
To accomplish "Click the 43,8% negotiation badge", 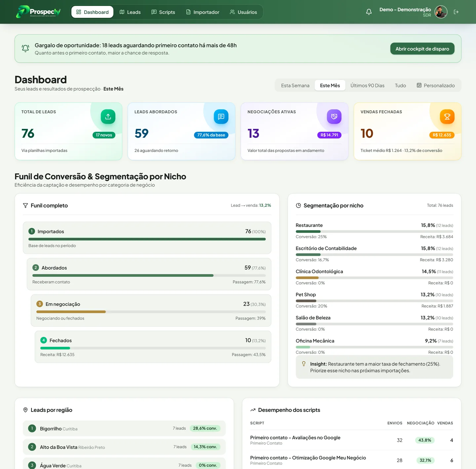I will click(425, 440).
